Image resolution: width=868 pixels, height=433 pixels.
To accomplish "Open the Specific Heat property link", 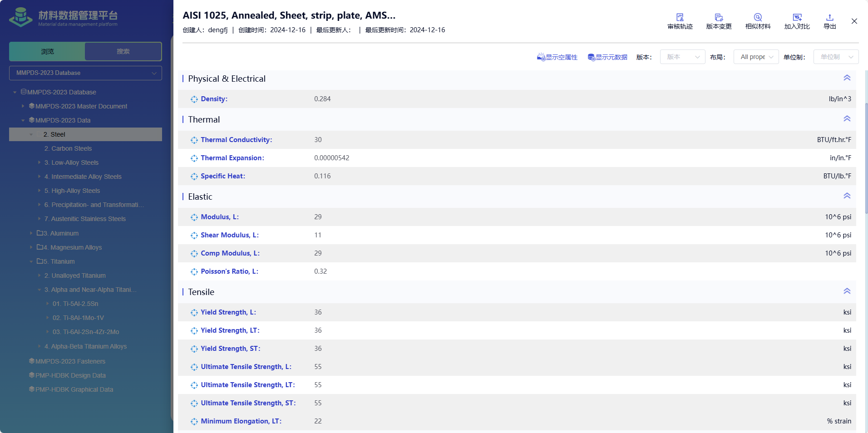I will [223, 176].
